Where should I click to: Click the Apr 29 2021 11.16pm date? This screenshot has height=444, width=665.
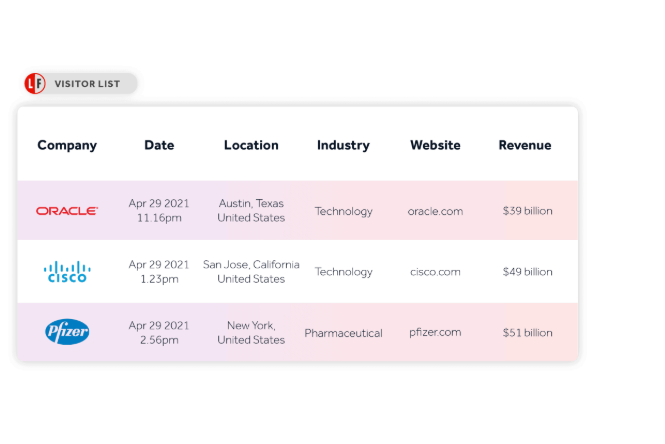tap(159, 210)
